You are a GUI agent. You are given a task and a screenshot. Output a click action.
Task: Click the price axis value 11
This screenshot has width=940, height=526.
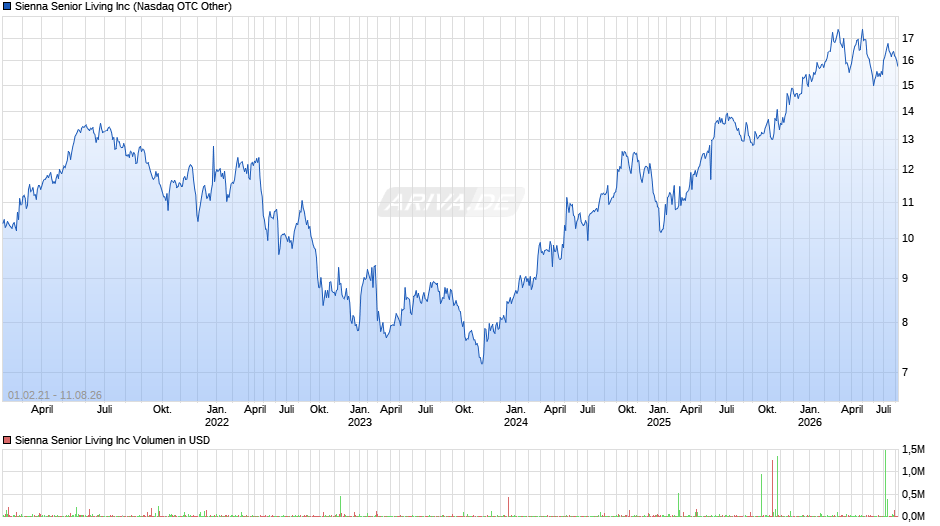point(908,203)
